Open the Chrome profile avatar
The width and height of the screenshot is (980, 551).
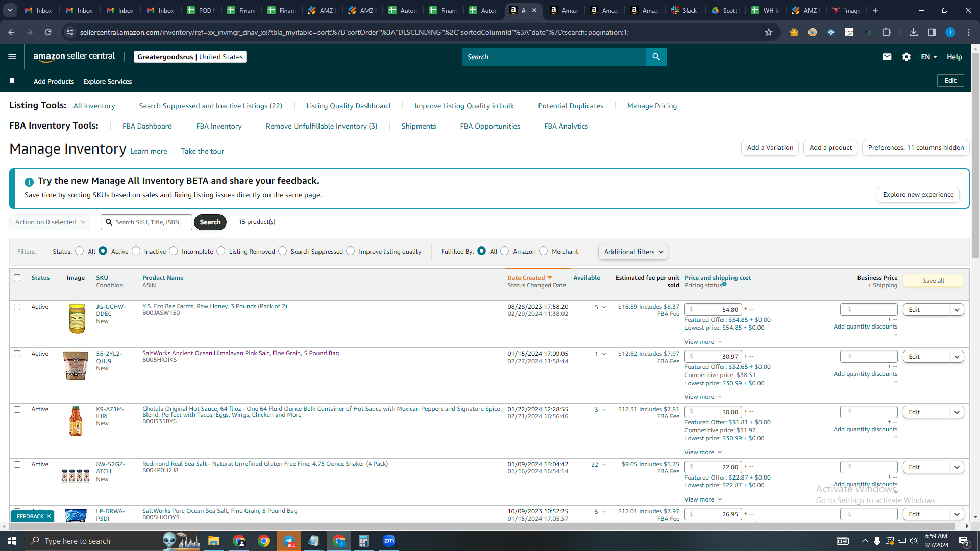click(x=950, y=32)
